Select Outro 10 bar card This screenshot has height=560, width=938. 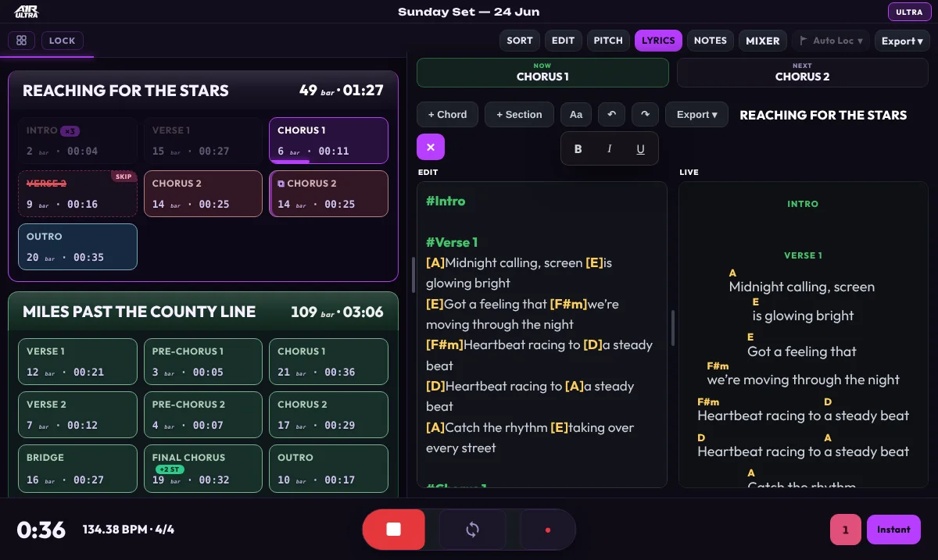pos(328,468)
